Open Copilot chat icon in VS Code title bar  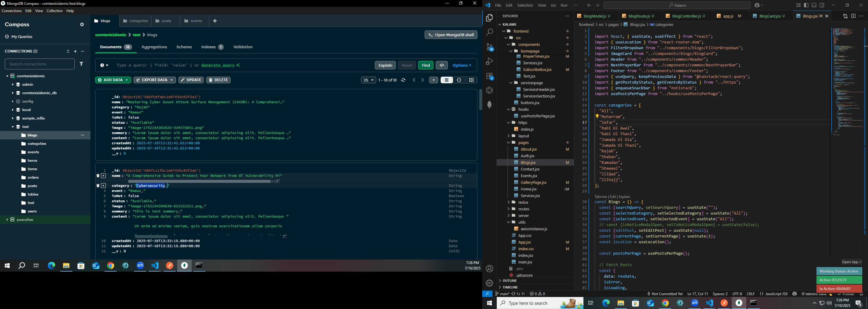coord(757,5)
